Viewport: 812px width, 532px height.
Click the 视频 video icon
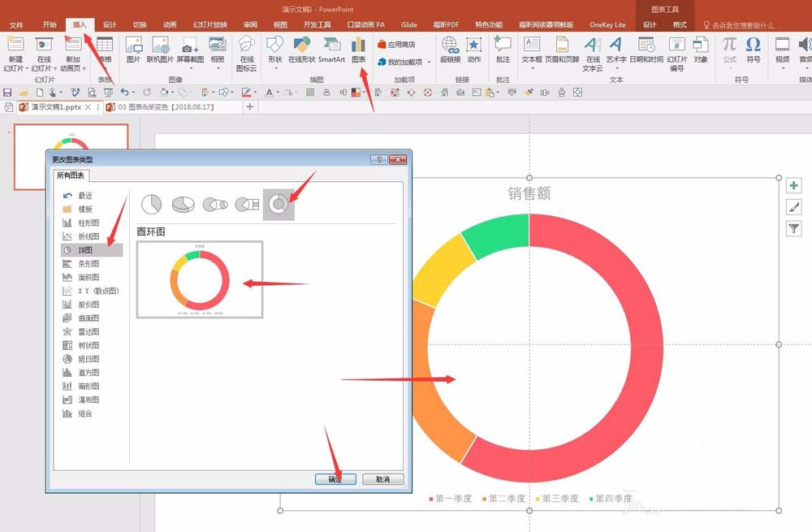click(x=782, y=45)
